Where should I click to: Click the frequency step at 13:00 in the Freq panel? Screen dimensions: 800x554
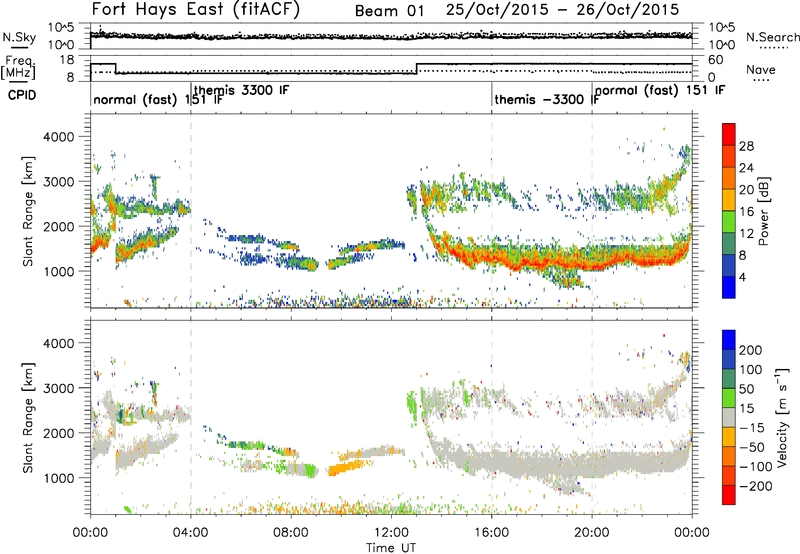(x=417, y=68)
